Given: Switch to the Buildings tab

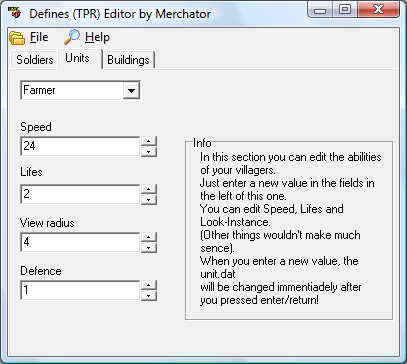Looking at the screenshot, I should [128, 60].
